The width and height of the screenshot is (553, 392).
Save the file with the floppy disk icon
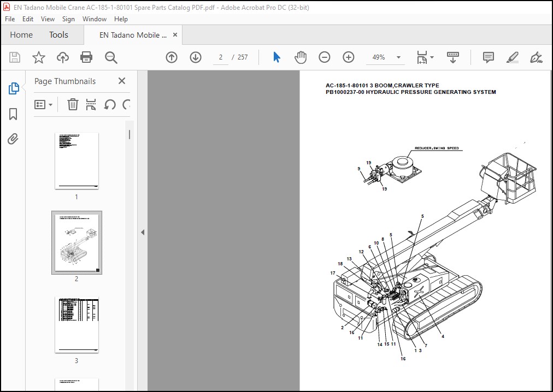[14, 57]
